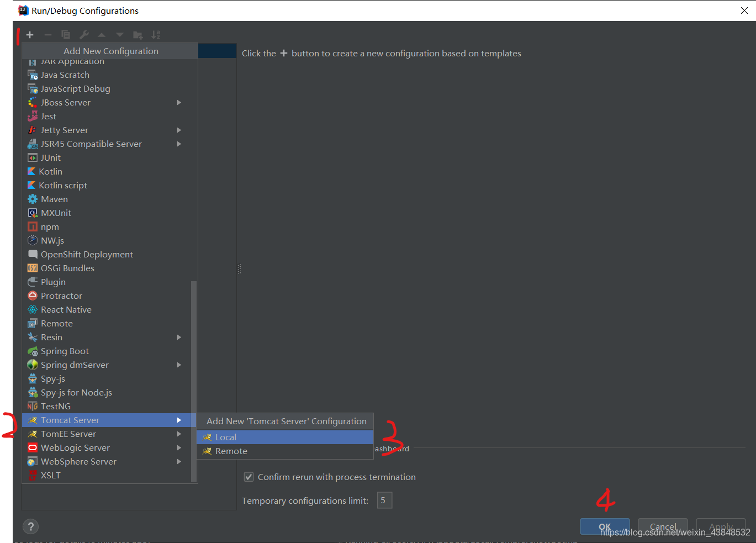Click the Kotlin icon
Viewport: 756px width, 543px height.
tap(31, 171)
